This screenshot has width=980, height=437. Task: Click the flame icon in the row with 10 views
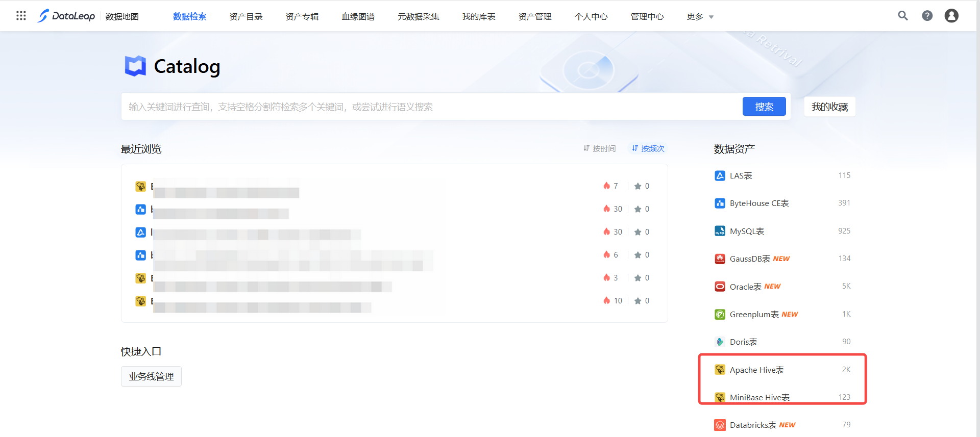pyautogui.click(x=606, y=301)
